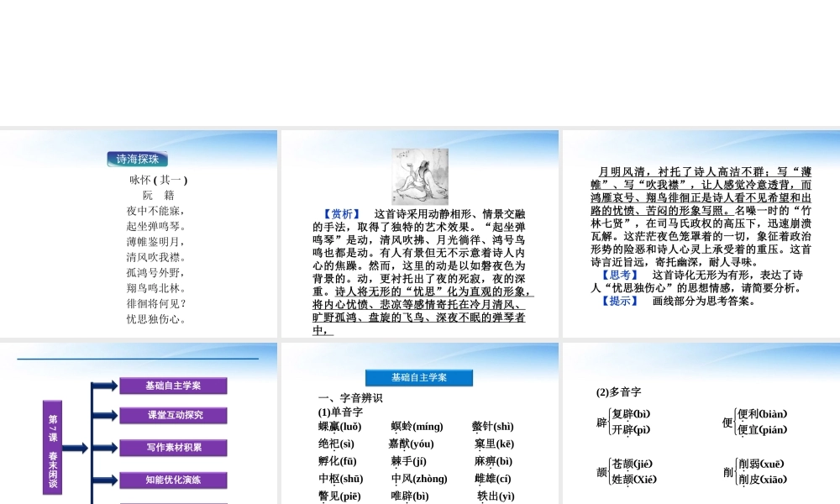Click the entry "唯辟(bì)"

(410, 496)
